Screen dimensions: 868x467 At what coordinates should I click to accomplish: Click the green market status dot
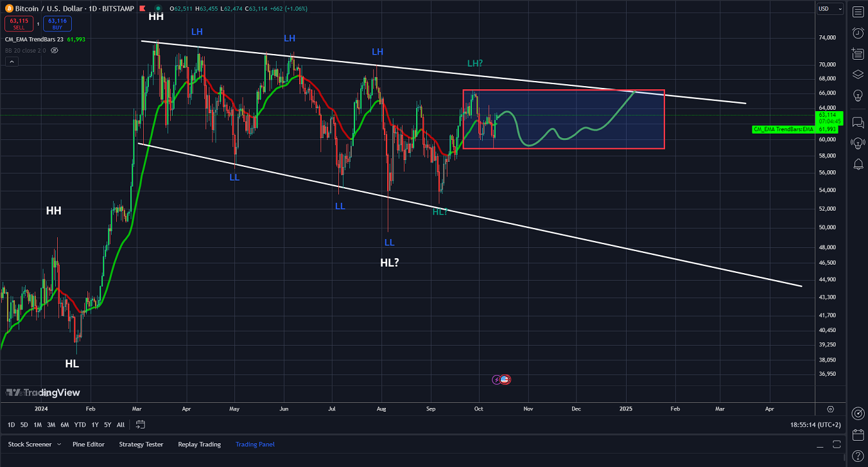(x=158, y=8)
